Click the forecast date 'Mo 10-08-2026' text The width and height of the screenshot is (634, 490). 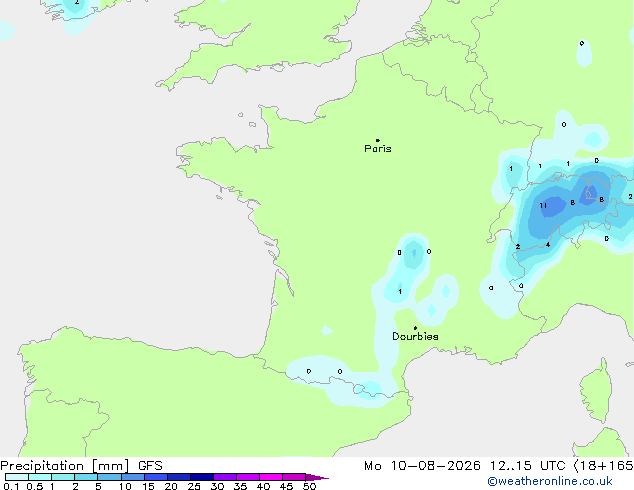[422, 466]
